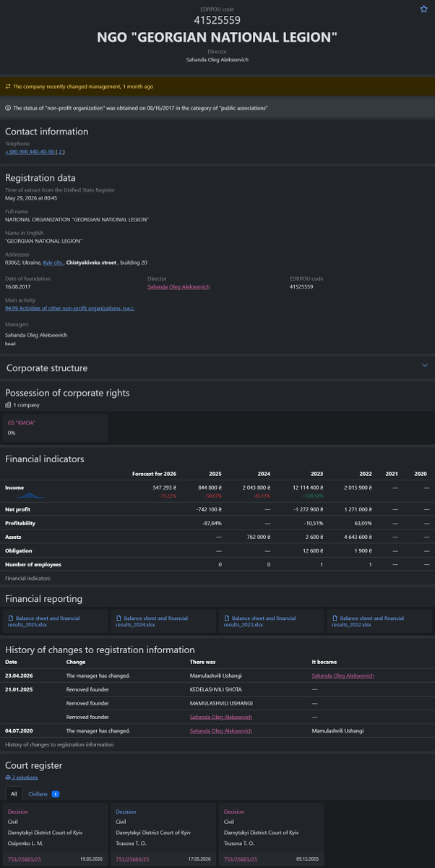This screenshot has height=868, width=435.
Task: Click the non-profit organization status notice text
Action: tap(141, 108)
